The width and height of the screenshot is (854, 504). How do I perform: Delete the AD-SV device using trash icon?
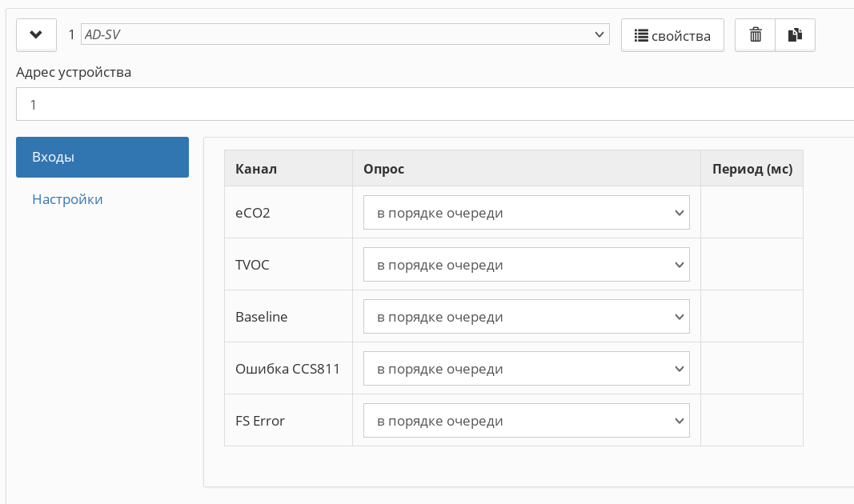click(x=755, y=35)
